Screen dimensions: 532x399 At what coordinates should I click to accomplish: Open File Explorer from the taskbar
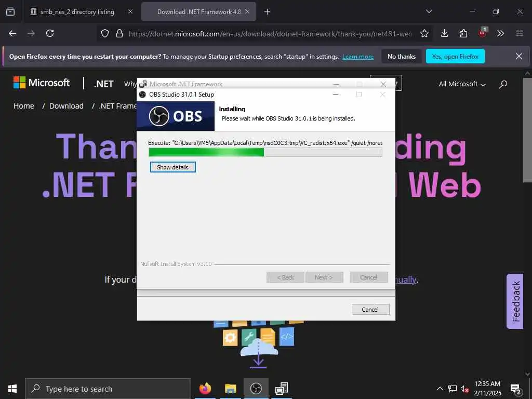(x=230, y=389)
